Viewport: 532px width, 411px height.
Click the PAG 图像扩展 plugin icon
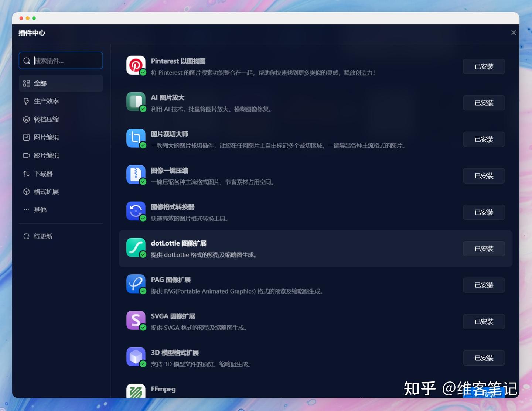[136, 284]
